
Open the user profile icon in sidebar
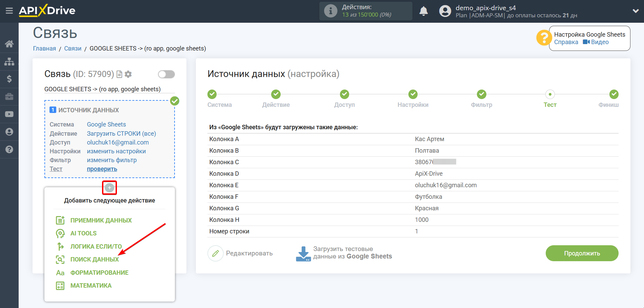pos(9,132)
